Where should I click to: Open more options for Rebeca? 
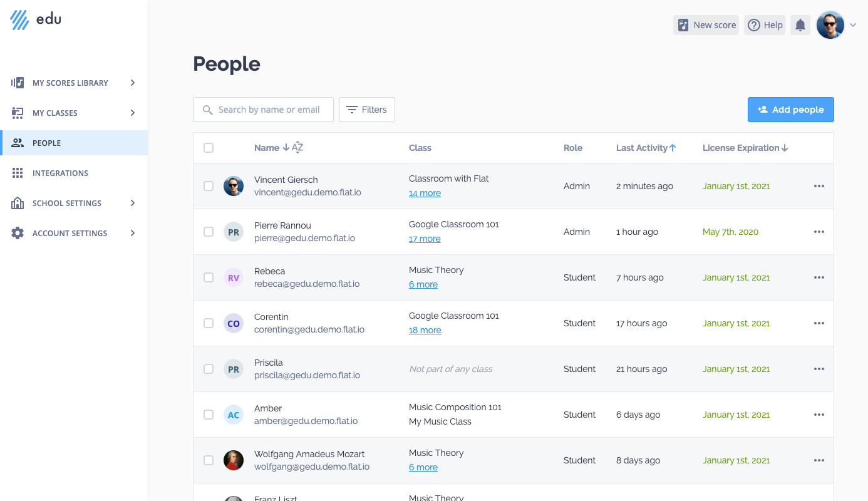[x=819, y=277]
